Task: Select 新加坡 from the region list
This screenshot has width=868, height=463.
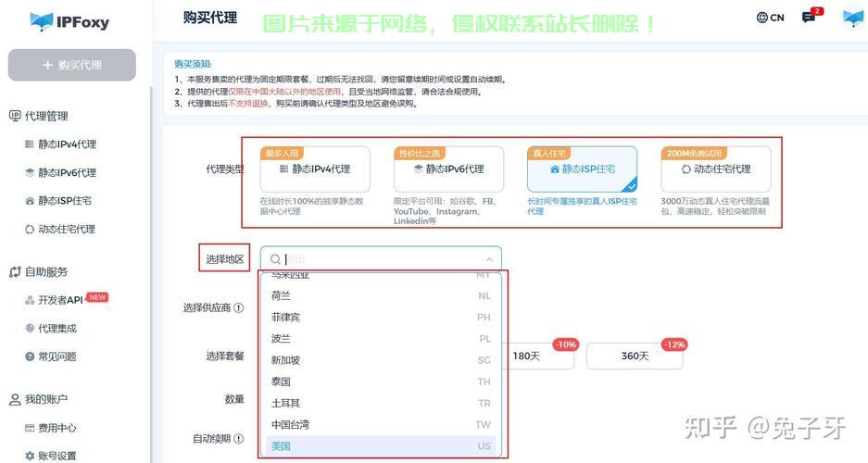Action: (285, 360)
